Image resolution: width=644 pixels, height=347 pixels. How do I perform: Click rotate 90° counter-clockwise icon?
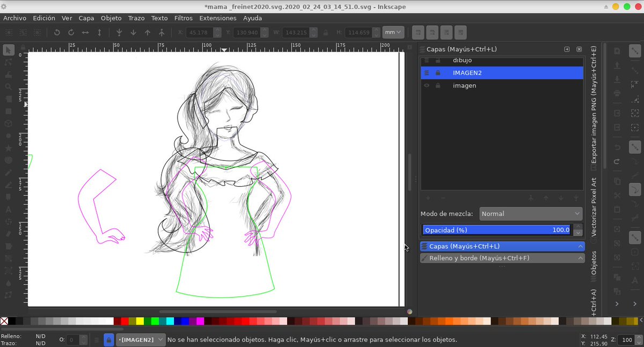(57, 32)
